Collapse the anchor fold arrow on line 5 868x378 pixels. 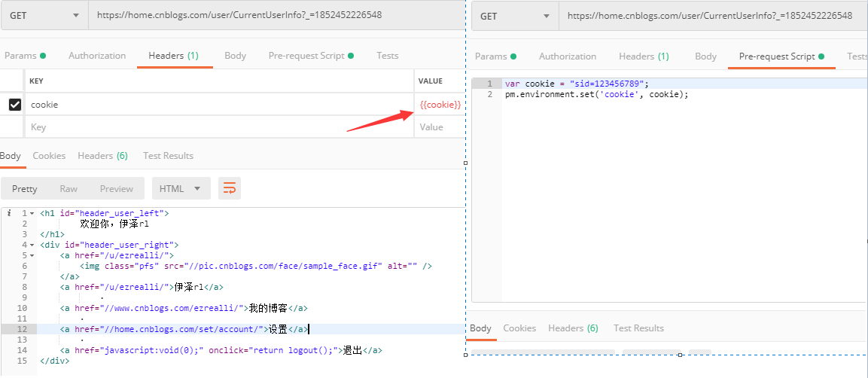[32, 256]
